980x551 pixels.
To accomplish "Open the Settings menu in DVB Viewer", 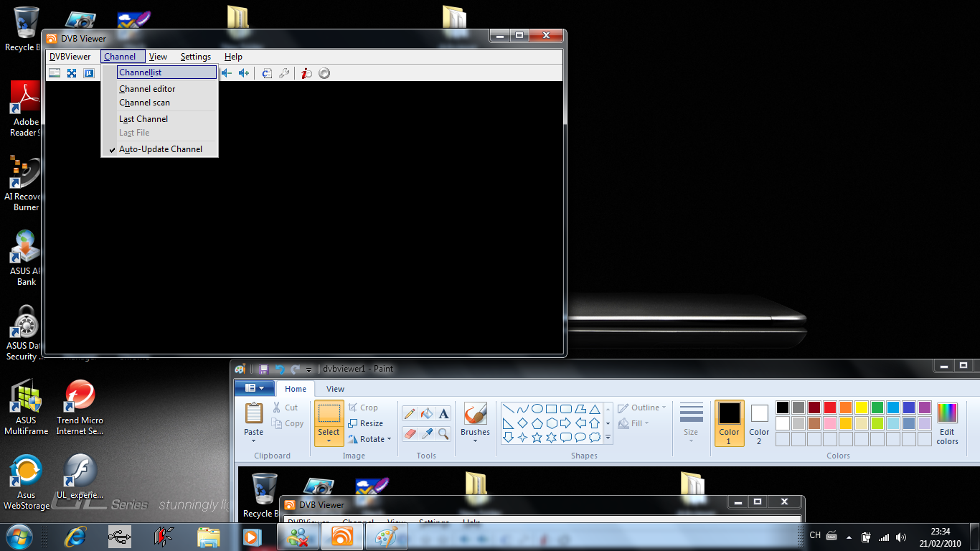I will point(196,57).
